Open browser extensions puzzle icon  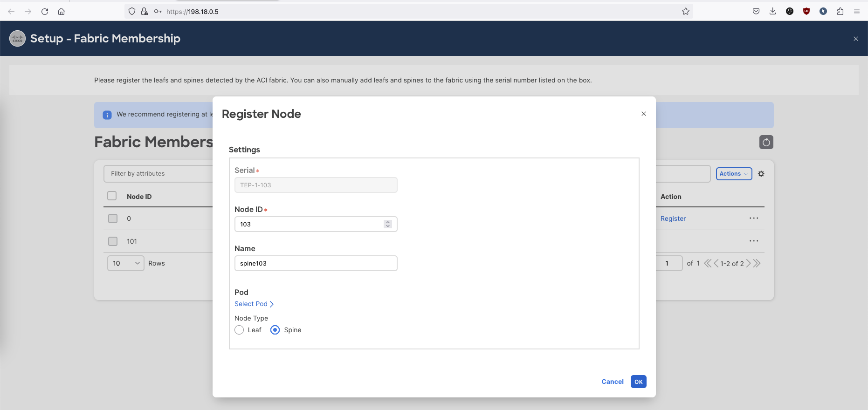click(840, 12)
